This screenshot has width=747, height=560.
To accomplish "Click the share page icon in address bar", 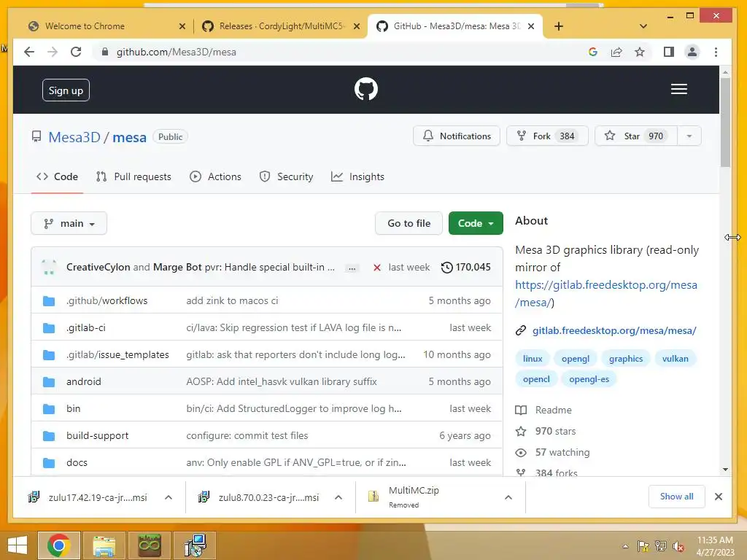I will tap(616, 52).
